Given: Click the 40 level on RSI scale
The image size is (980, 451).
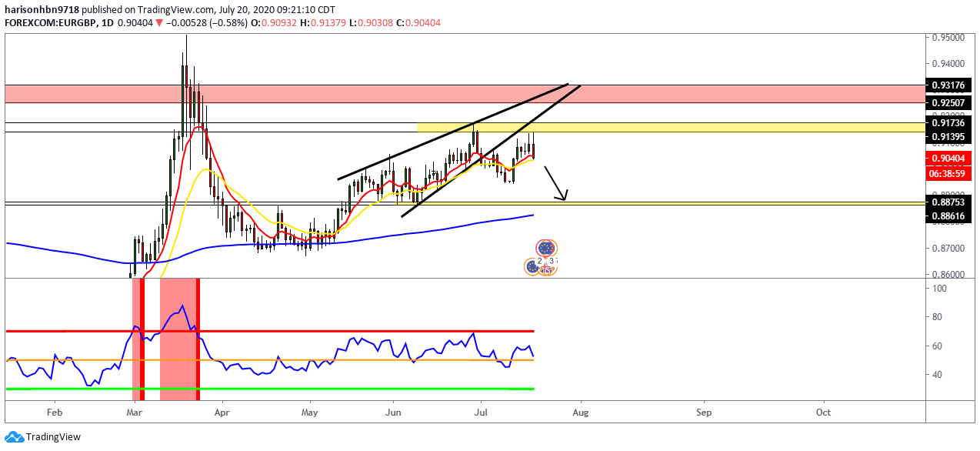Looking at the screenshot, I should 937,375.
